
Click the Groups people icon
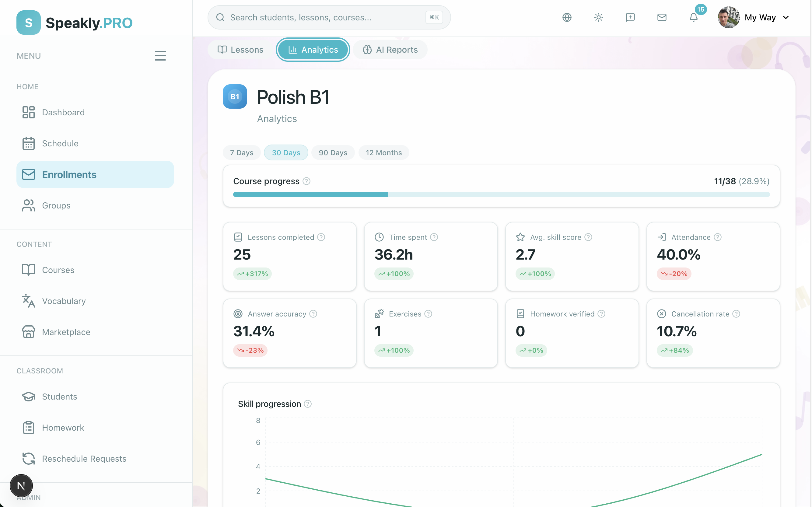coord(29,205)
